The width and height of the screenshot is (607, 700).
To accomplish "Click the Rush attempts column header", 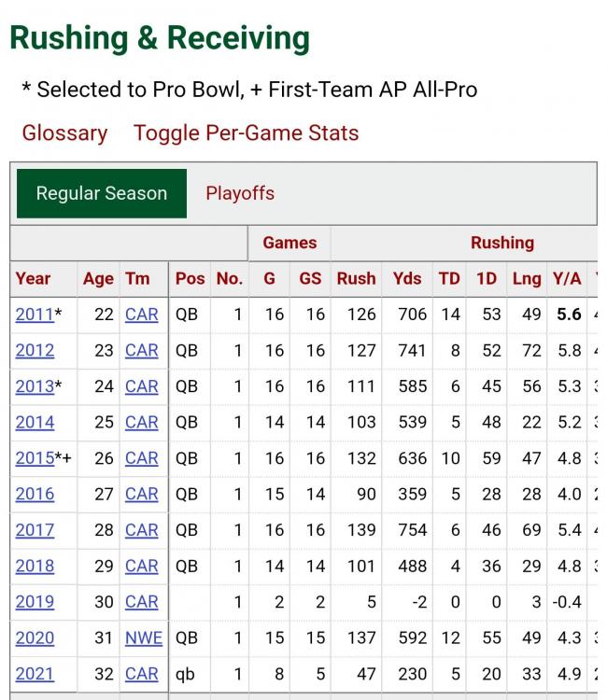I will coord(356,278).
